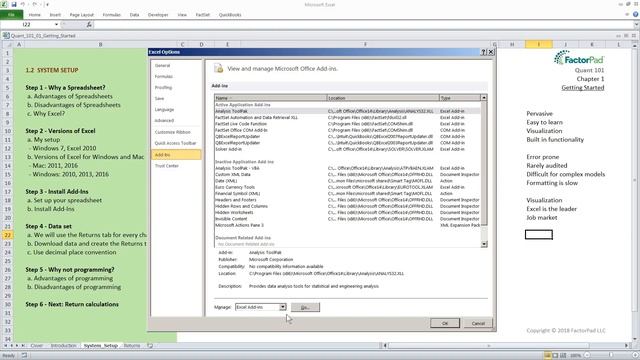Screen dimensions: 640x360
Task: Click the Name column header in add-ins list
Action: click(271, 98)
